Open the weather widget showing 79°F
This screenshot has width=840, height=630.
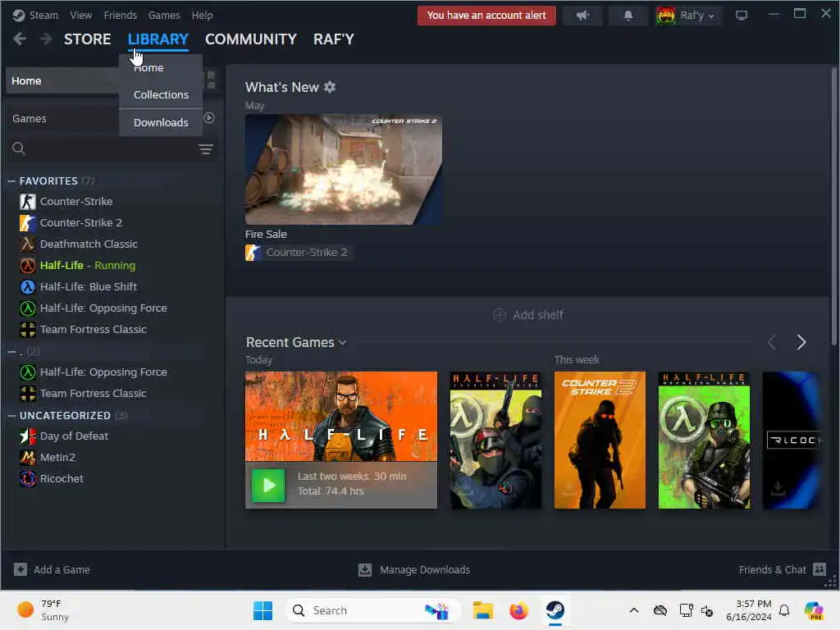click(44, 610)
